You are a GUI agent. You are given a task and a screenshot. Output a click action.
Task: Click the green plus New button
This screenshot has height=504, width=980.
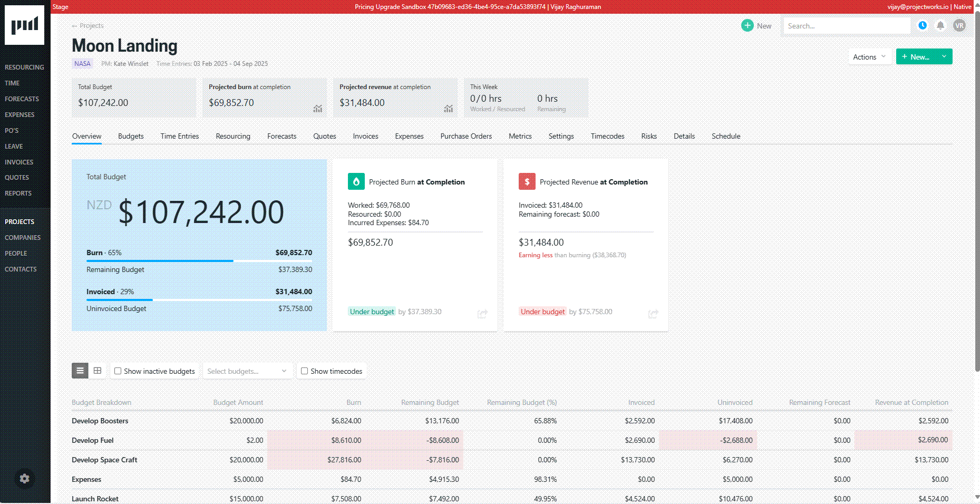(756, 26)
